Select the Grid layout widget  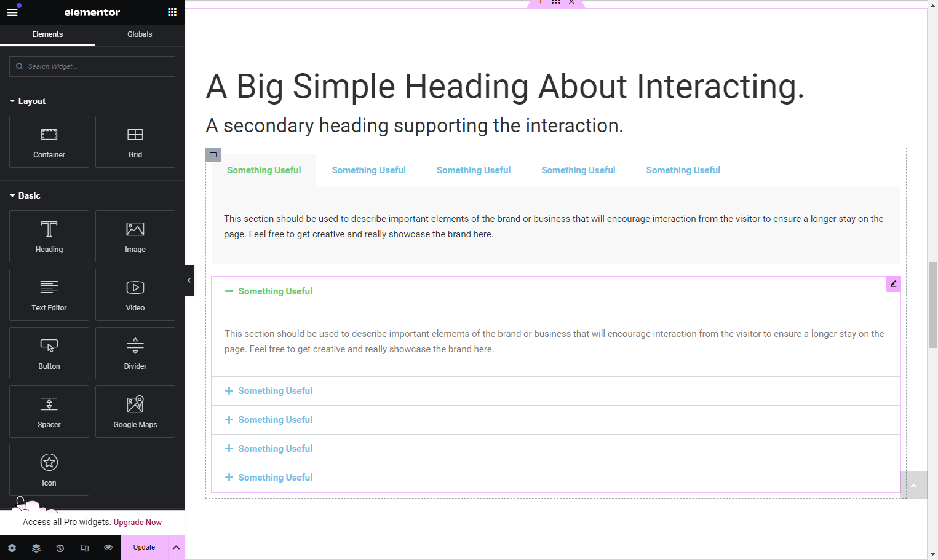coord(135,141)
